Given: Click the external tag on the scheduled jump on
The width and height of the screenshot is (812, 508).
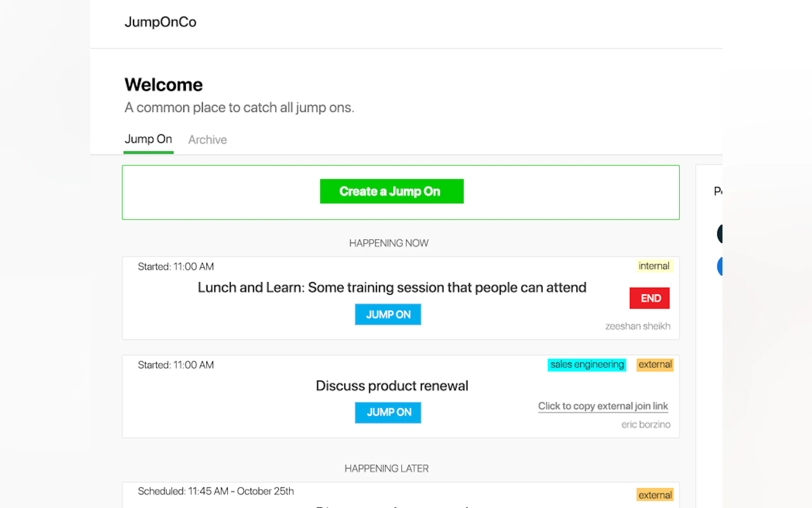Looking at the screenshot, I should 655,495.
